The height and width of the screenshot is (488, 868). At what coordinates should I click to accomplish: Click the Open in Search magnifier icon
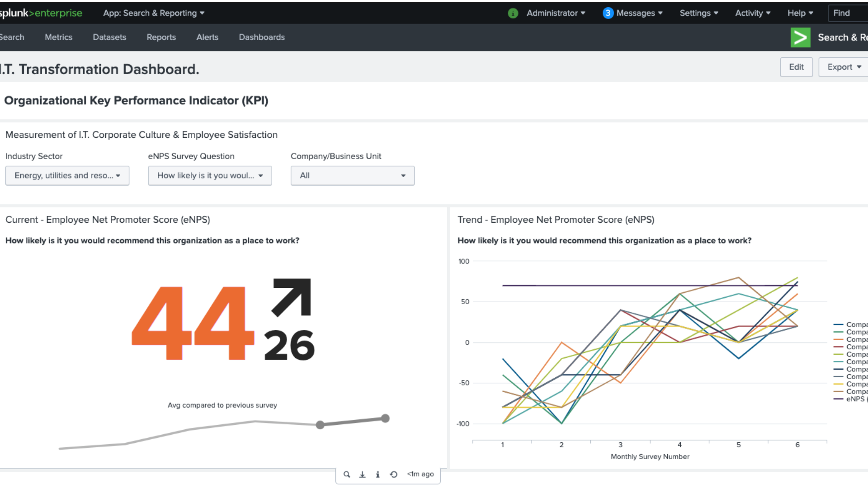click(347, 474)
